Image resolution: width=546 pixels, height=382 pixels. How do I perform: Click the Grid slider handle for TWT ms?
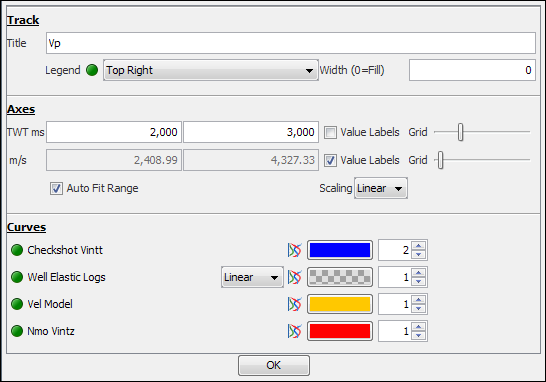461,132
